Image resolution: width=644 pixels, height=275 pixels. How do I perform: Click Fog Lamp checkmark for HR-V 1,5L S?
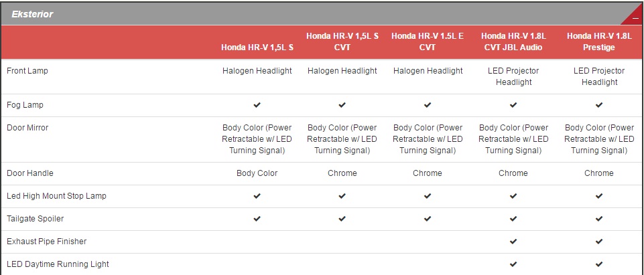pyautogui.click(x=257, y=105)
